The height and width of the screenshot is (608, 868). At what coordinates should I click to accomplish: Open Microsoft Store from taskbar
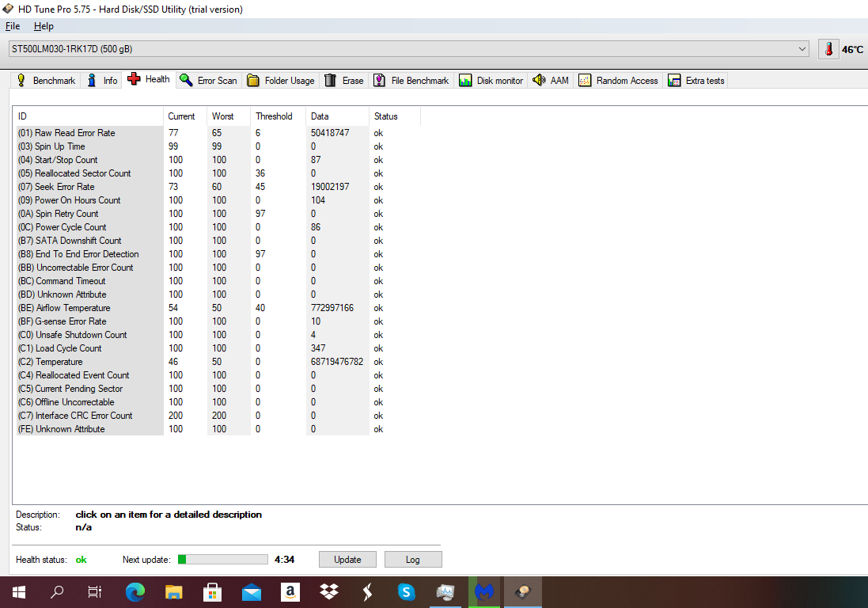pyautogui.click(x=213, y=592)
